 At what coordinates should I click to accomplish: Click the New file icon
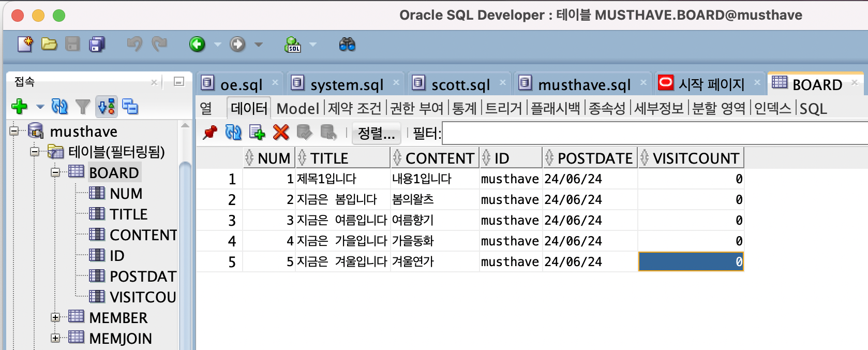[25, 45]
